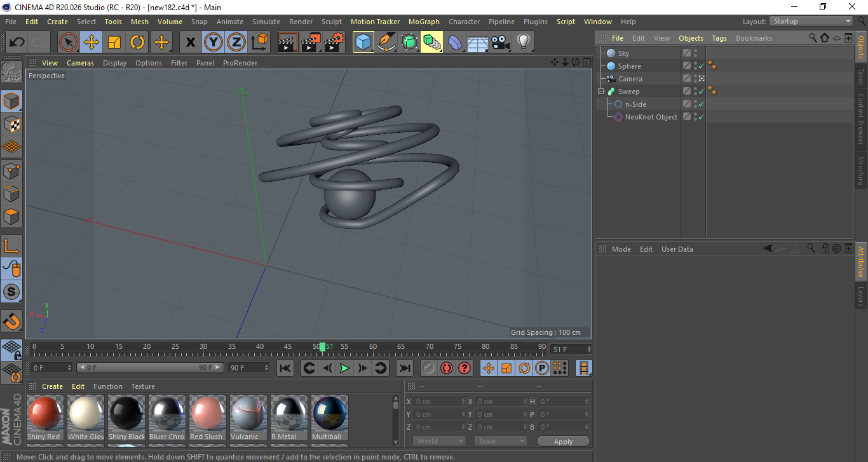Toggle NeoKnot Object enable checkmark
This screenshot has height=462, width=868.
[x=702, y=117]
